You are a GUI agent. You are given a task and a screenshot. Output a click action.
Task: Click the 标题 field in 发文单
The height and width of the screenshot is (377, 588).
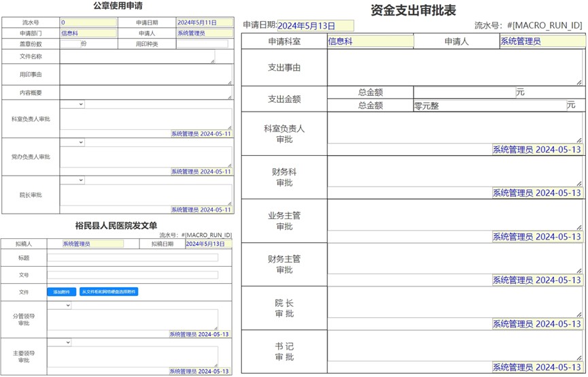pos(132,258)
